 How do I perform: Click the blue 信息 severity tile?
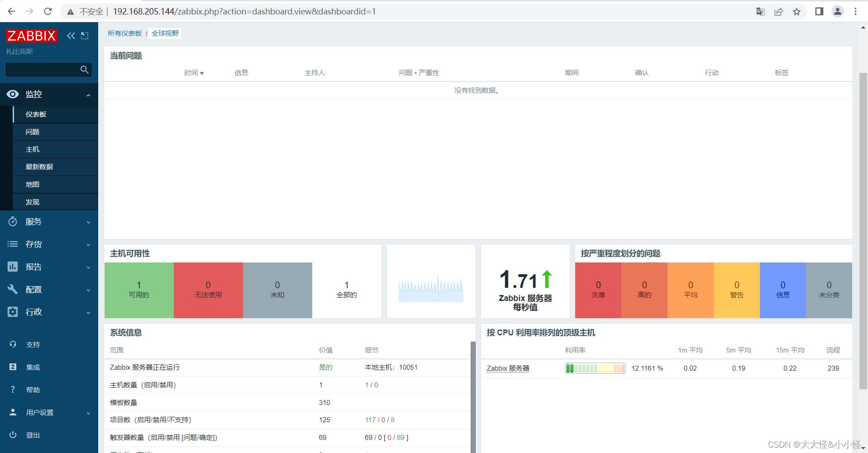click(x=783, y=290)
